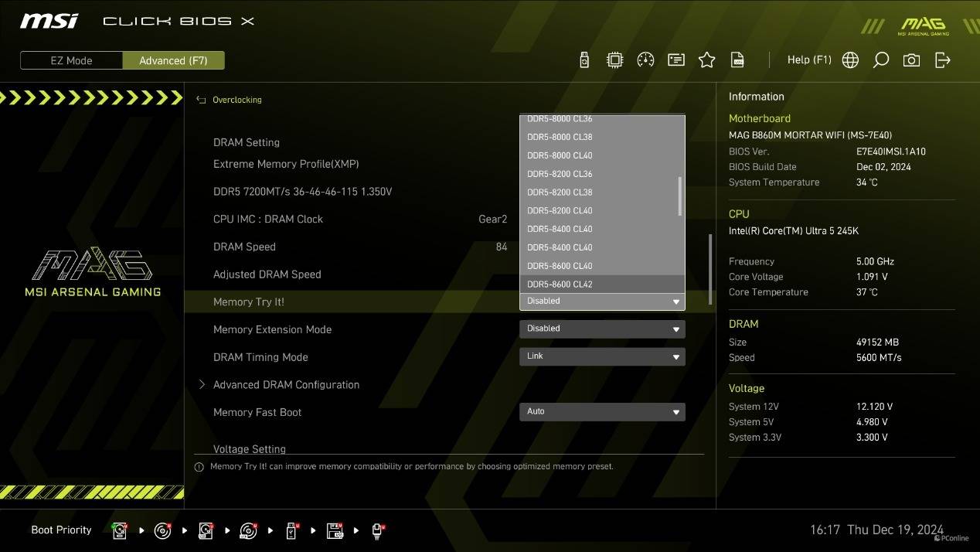The image size is (980, 552).
Task: Select the first hard disk boot priority icon
Action: tap(120, 530)
